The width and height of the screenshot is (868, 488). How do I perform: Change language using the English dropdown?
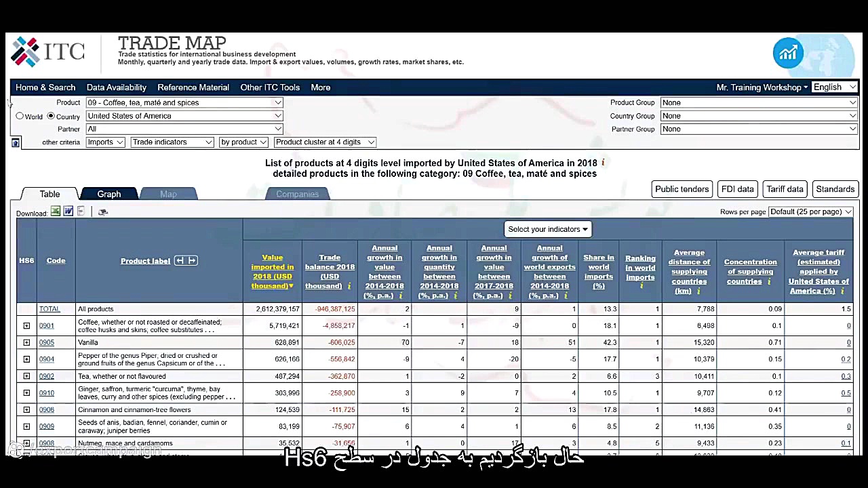pos(833,87)
